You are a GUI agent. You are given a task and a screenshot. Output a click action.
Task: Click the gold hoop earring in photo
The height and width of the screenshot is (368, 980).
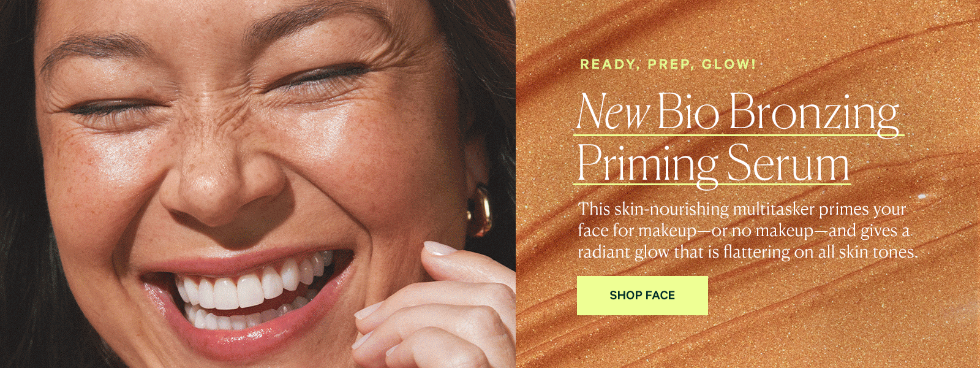tap(479, 212)
